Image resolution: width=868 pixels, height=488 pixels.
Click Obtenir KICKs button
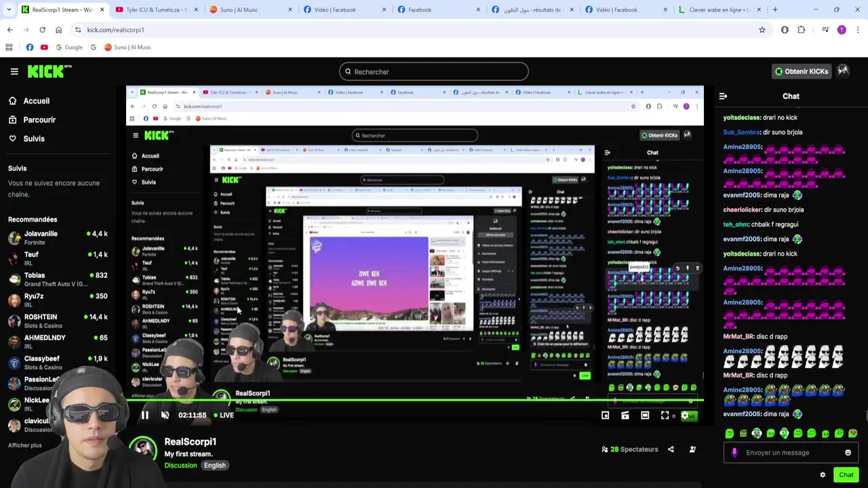[802, 71]
